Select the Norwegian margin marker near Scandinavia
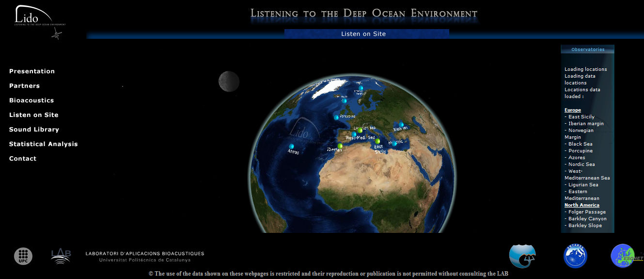644x279 pixels. click(x=361, y=88)
